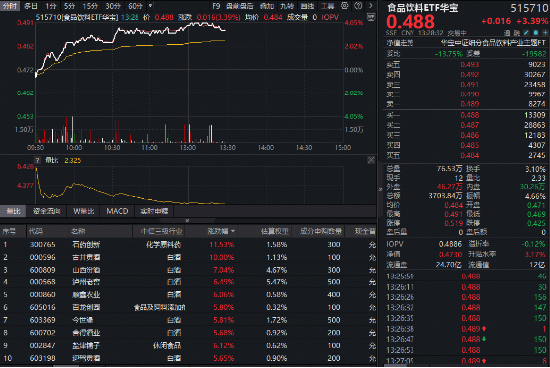Click the 九转 button in toolbar

287,6
